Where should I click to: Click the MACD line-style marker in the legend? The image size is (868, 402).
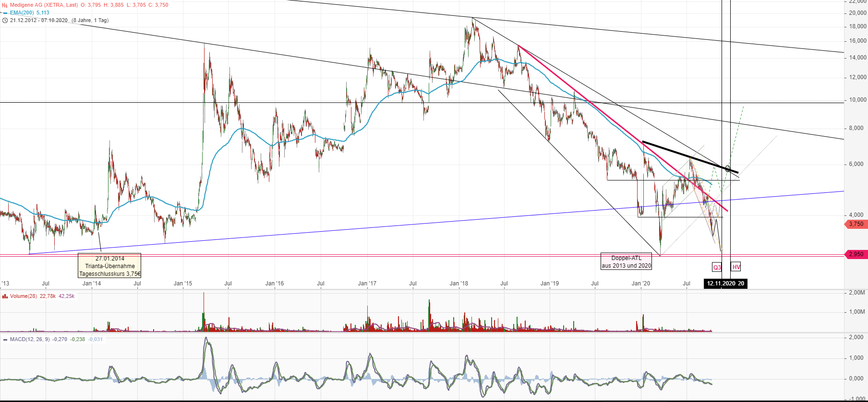point(5,340)
